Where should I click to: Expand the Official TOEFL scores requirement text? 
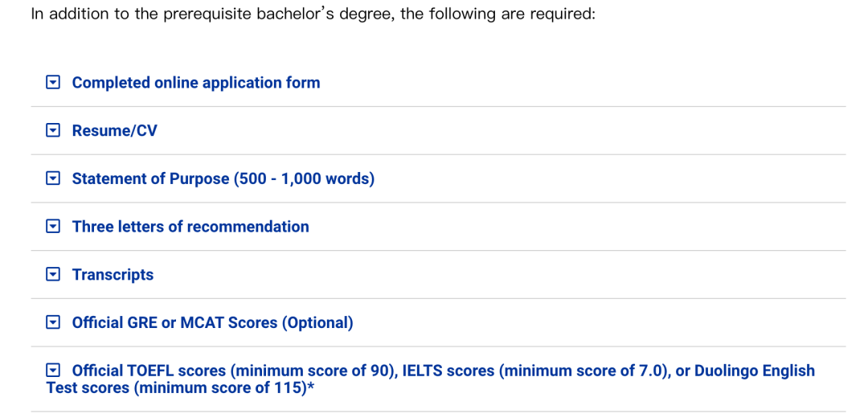pos(431,379)
